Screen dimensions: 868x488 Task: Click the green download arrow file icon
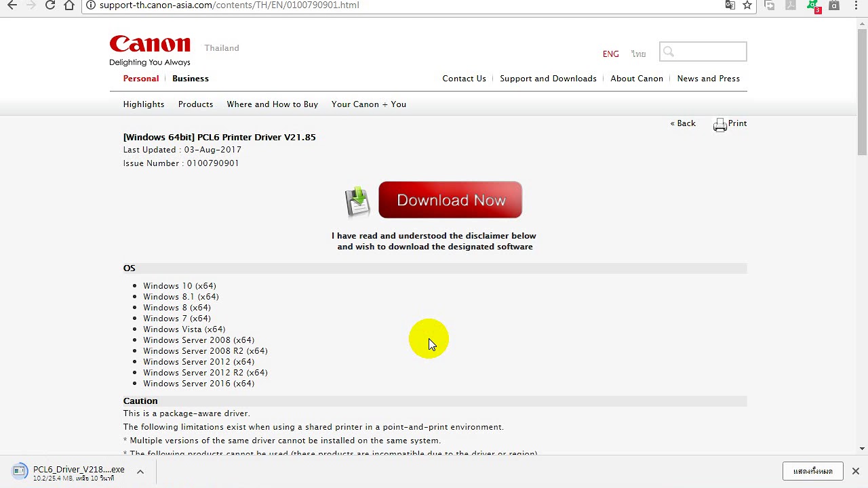pyautogui.click(x=357, y=202)
